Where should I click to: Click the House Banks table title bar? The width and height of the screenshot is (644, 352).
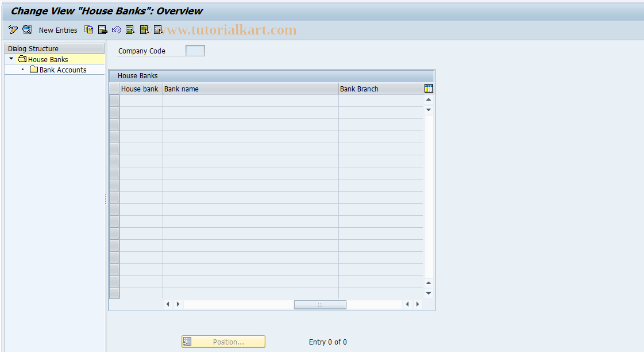tap(272, 76)
